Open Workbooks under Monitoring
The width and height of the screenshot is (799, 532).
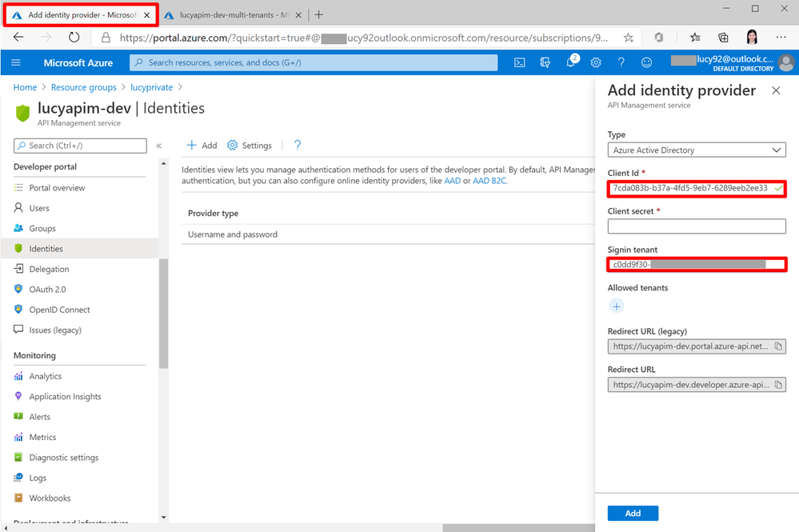[50, 498]
